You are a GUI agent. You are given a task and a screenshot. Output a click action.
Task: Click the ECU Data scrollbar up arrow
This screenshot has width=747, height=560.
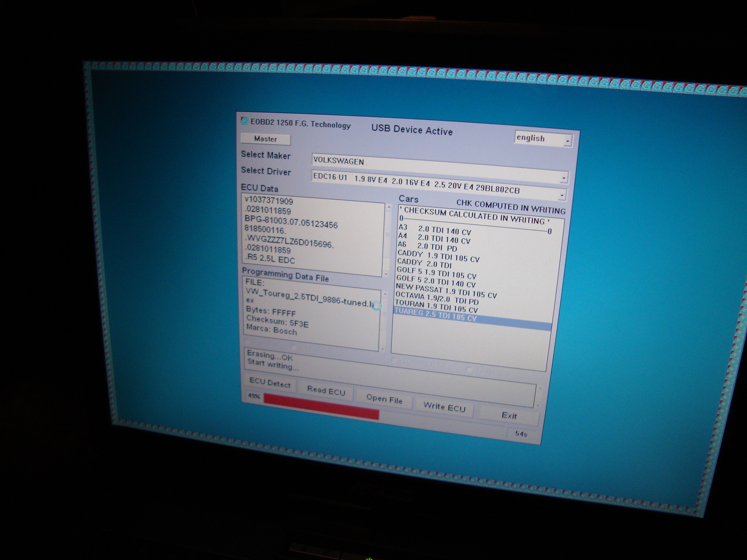[389, 208]
